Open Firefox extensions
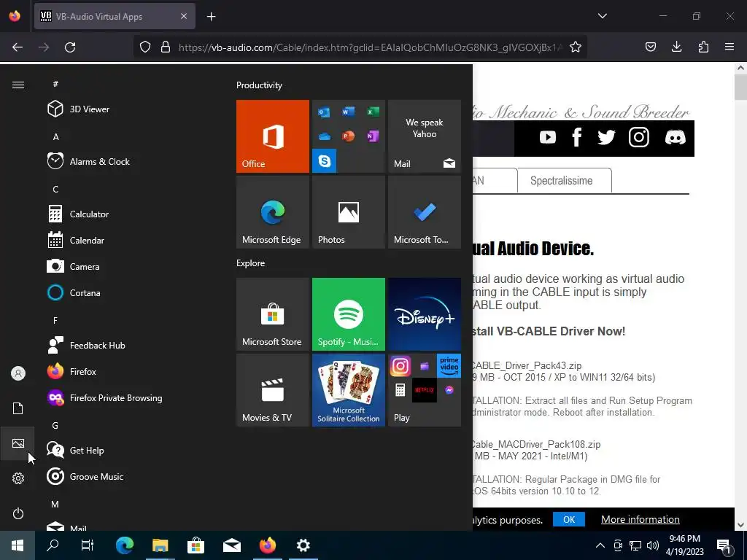Viewport: 747px width, 560px height. (703, 47)
